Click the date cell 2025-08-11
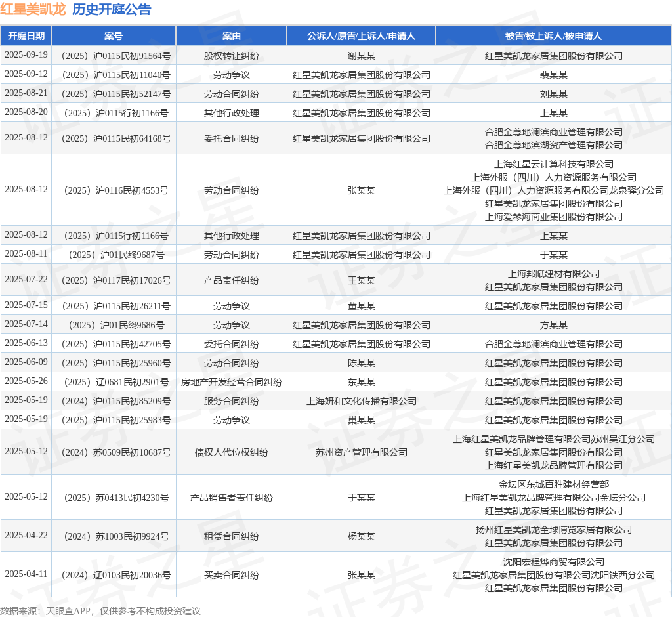This screenshot has height=617, width=672. (26, 254)
